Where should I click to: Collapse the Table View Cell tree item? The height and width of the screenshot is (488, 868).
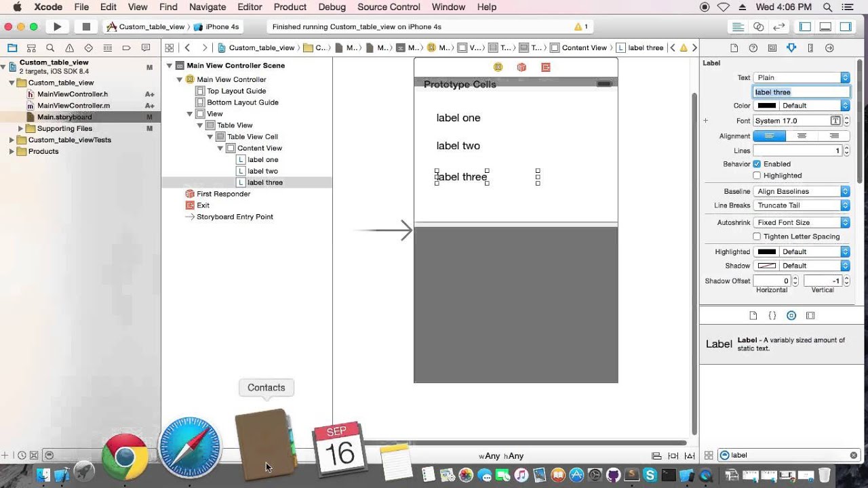[210, 137]
